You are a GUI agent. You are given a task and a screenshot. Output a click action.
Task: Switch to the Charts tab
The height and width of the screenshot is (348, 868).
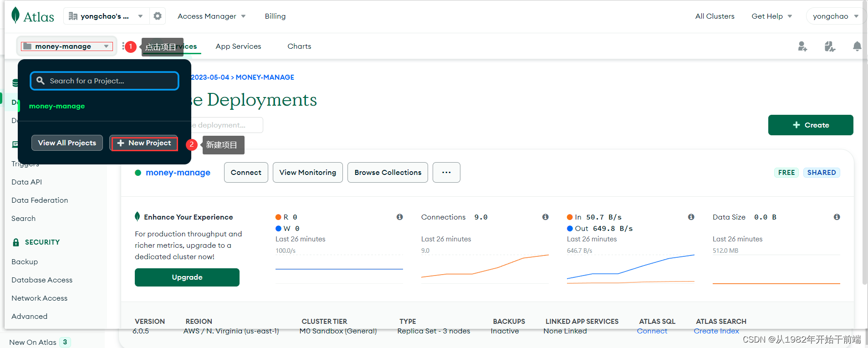click(x=299, y=46)
